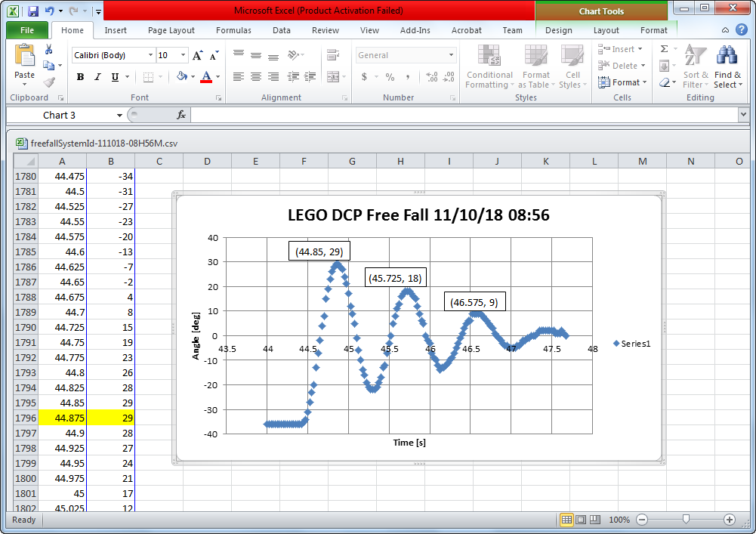The image size is (756, 534).
Task: Click the Cut scissors icon
Action: 48,49
